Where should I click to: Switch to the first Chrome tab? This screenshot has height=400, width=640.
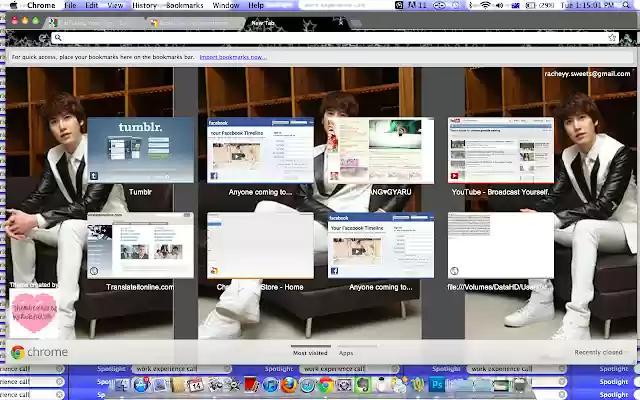[x=94, y=23]
